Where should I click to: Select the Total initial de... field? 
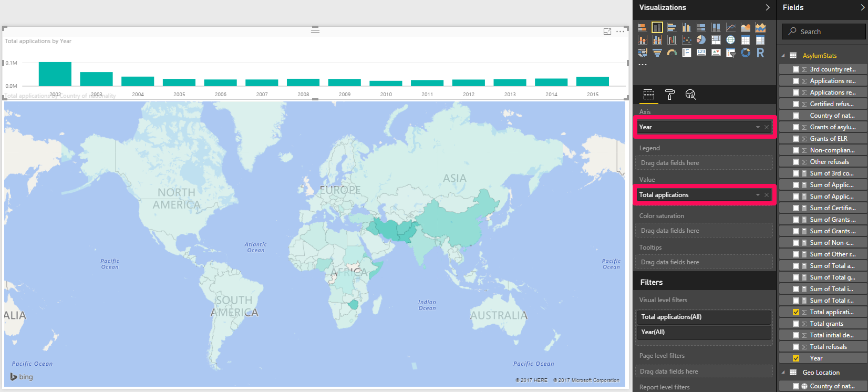pyautogui.click(x=823, y=335)
